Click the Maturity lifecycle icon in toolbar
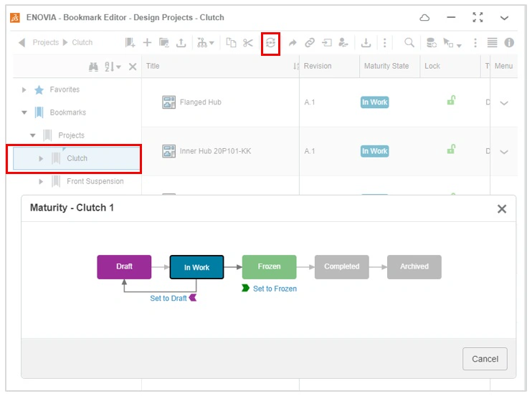The width and height of the screenshot is (532, 396). coord(270,43)
